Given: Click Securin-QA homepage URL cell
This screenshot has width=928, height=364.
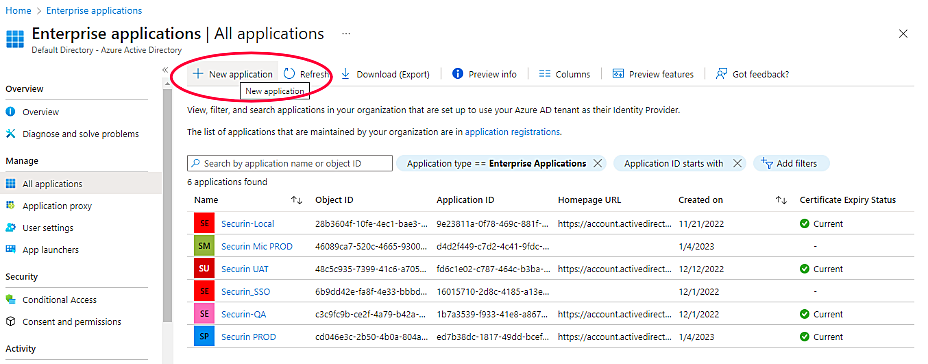Looking at the screenshot, I should pyautogui.click(x=615, y=314).
